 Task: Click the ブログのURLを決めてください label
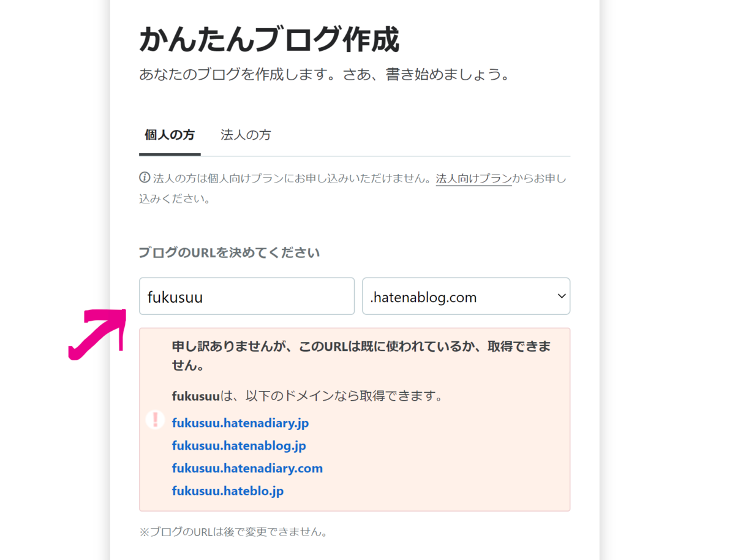229,252
